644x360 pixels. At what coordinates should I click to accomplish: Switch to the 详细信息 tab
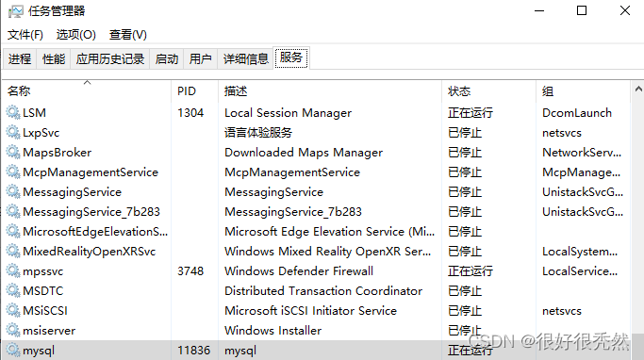245,59
